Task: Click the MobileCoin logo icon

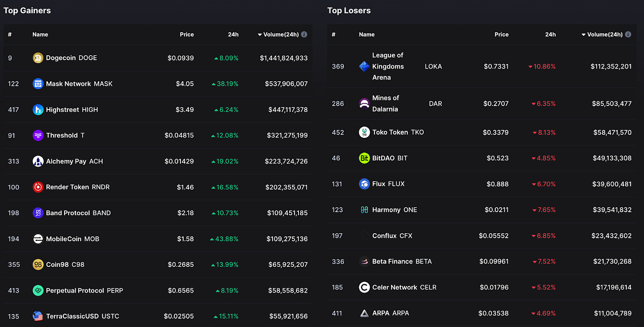Action: (x=38, y=239)
